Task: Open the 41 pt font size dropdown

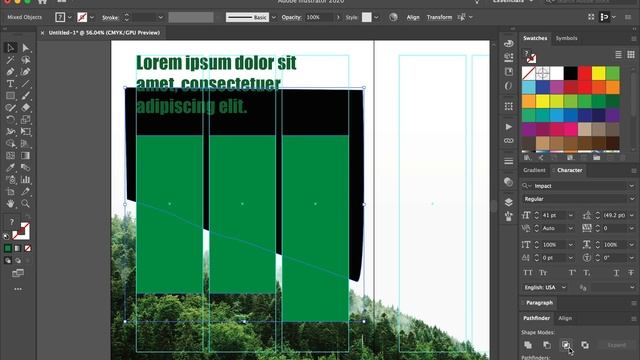Action: pos(571,215)
